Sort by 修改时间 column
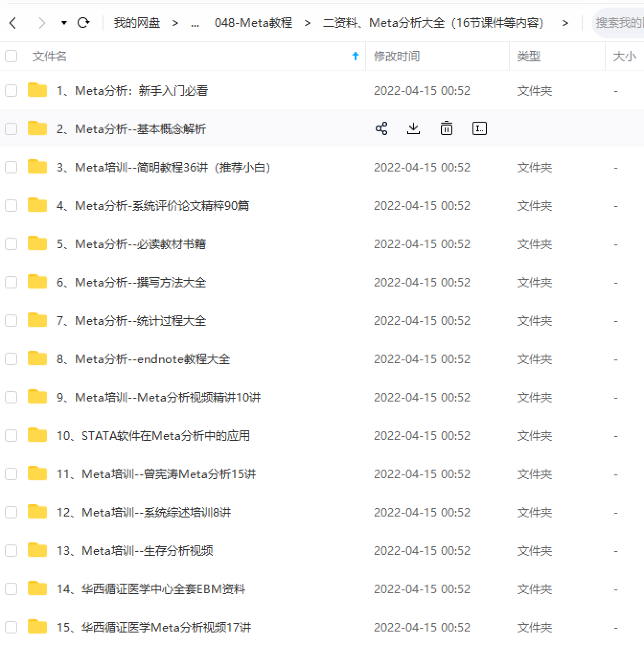Image resolution: width=644 pixels, height=645 pixels. (397, 56)
